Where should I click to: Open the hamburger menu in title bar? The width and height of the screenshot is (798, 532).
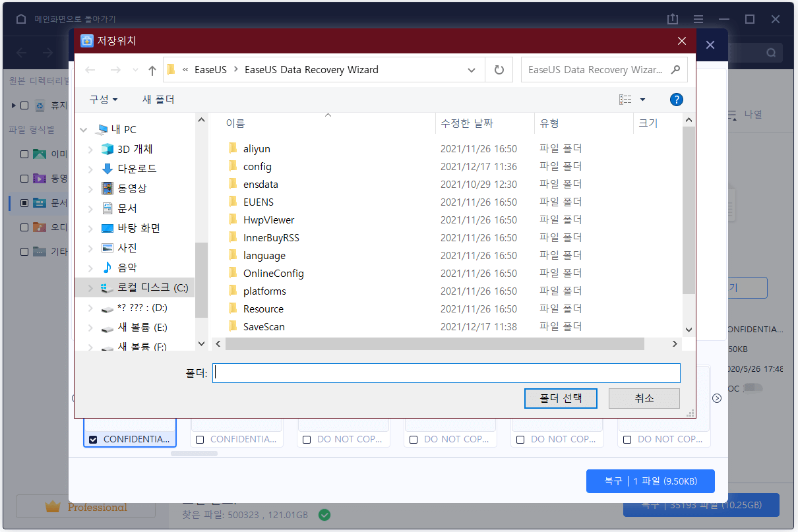click(698, 19)
